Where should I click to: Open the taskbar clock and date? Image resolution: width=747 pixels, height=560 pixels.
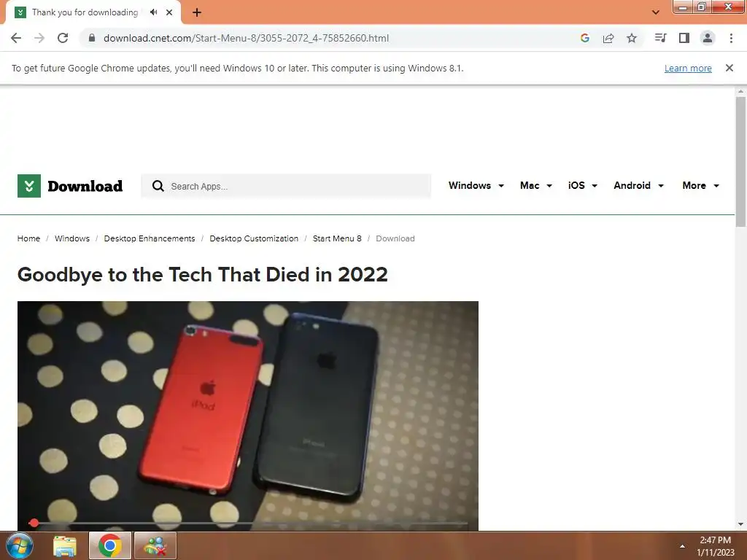click(716, 546)
